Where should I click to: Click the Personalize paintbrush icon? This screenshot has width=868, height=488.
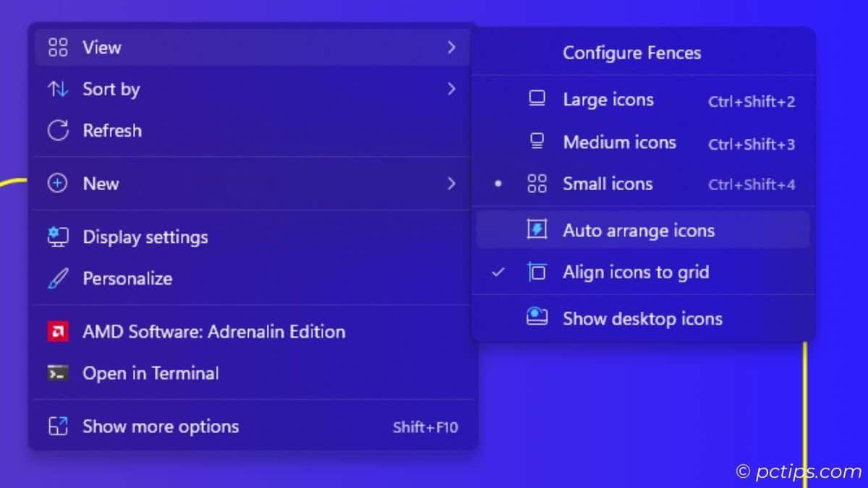click(x=58, y=278)
